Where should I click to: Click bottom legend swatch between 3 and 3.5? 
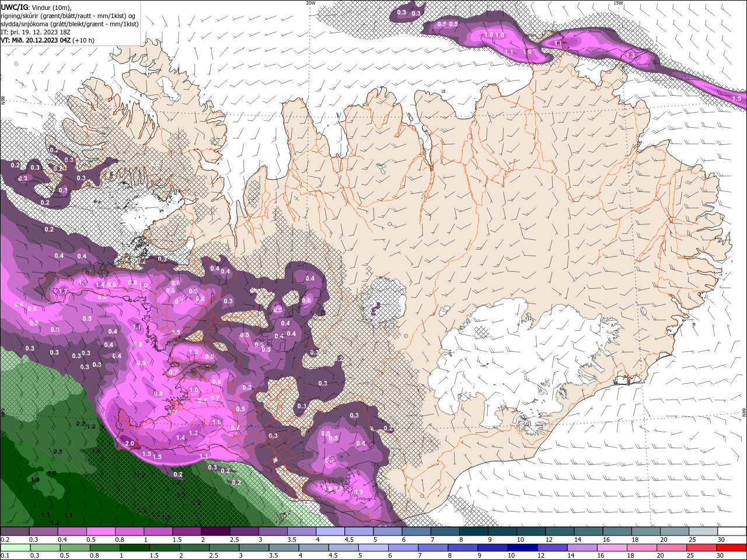click(253, 548)
